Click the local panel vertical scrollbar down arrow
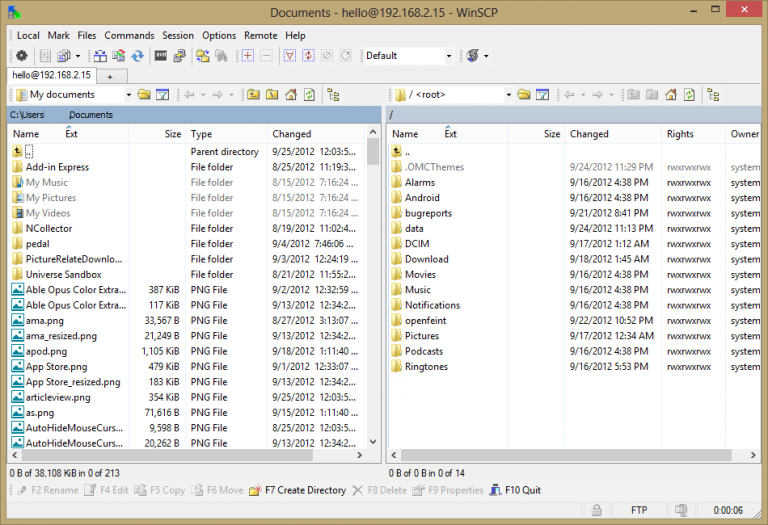 pyautogui.click(x=373, y=442)
